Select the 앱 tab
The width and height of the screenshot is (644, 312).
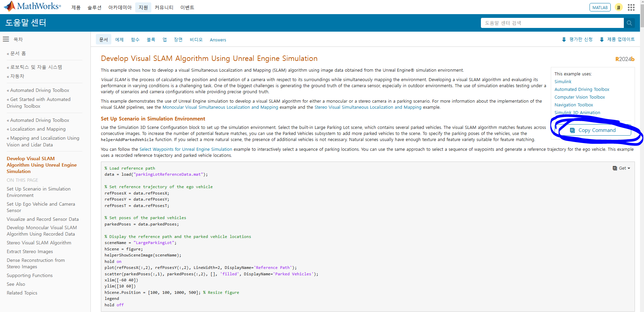click(165, 40)
